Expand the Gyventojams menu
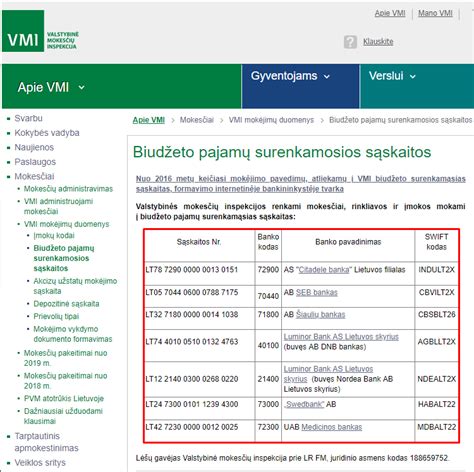This screenshot has width=474, height=472. point(290,76)
